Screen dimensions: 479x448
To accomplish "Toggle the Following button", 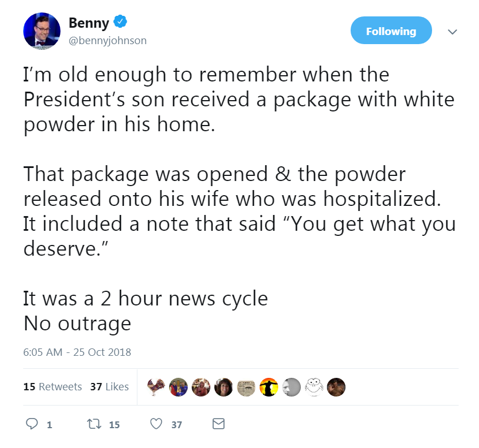I will tap(391, 30).
